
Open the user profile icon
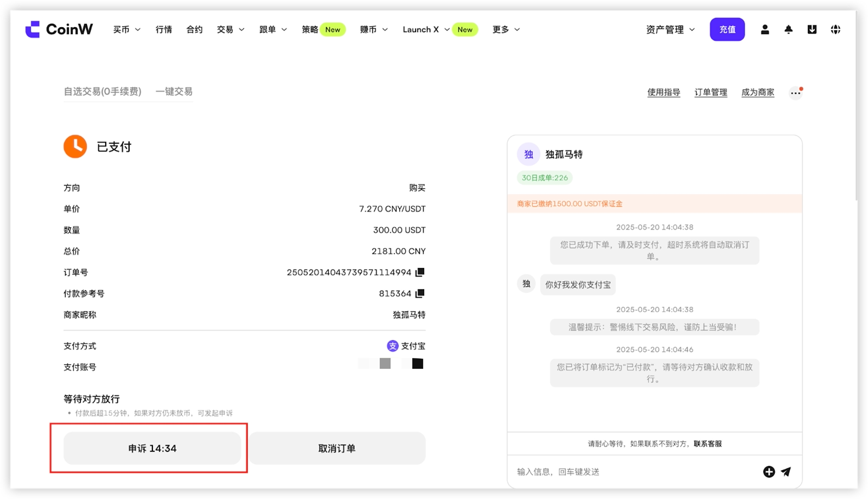[765, 29]
